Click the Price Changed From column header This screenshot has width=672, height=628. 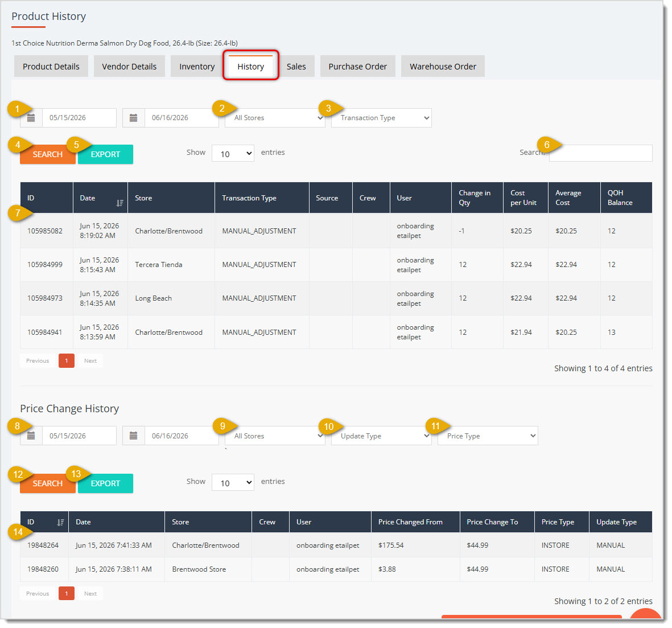(415, 522)
